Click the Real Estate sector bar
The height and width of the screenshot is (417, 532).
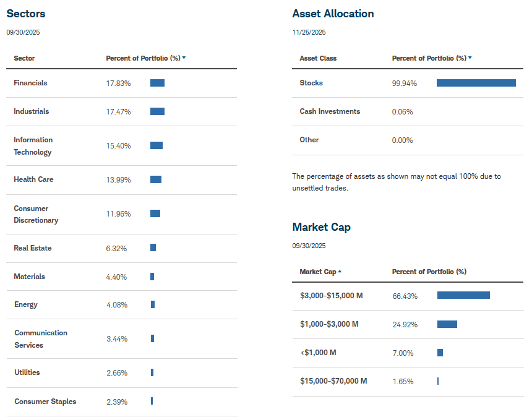(153, 247)
